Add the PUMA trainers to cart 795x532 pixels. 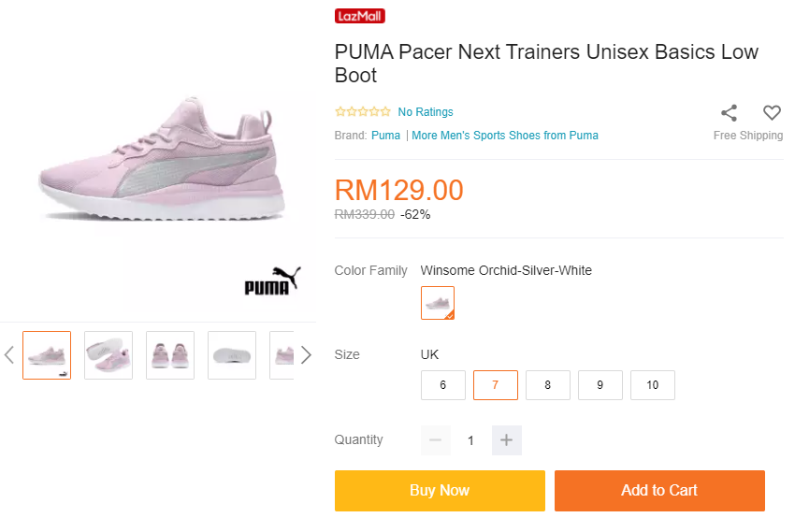click(659, 491)
